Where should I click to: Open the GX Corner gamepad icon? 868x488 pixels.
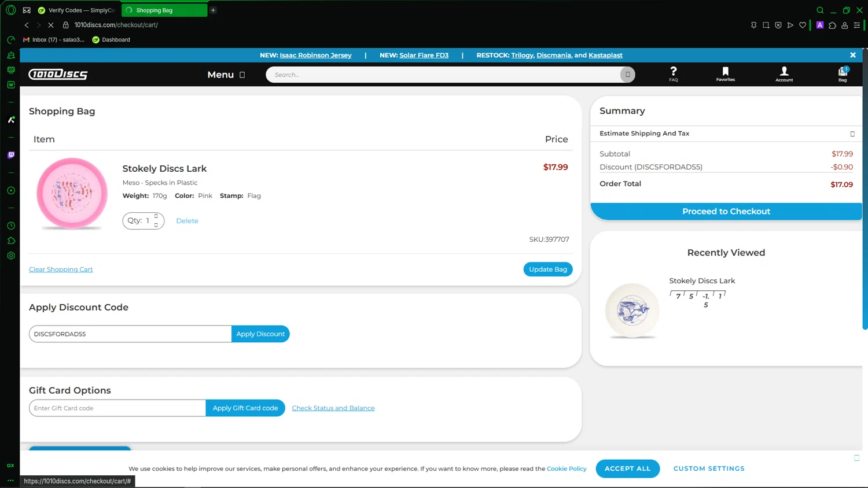(x=27, y=10)
